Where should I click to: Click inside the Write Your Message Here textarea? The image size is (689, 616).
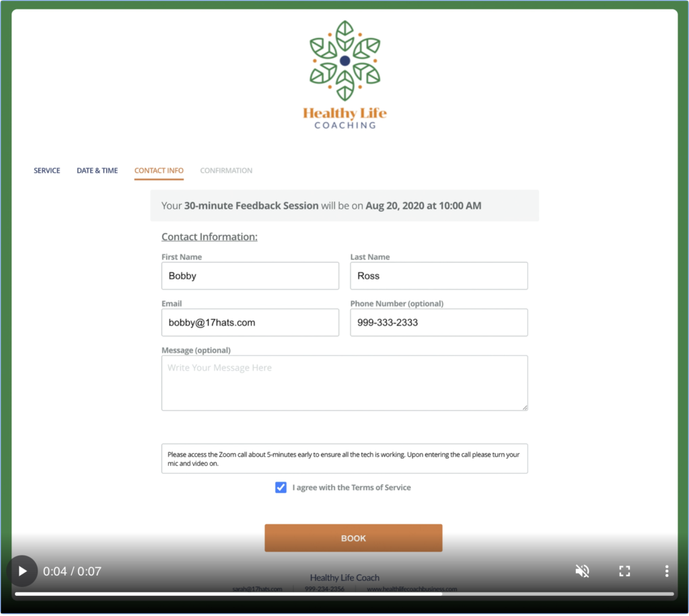click(x=344, y=382)
